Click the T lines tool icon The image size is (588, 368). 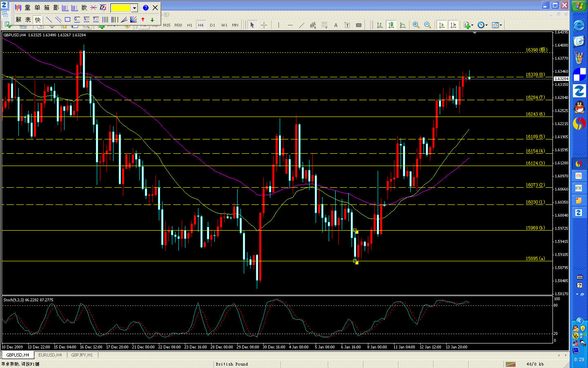pos(96,19)
